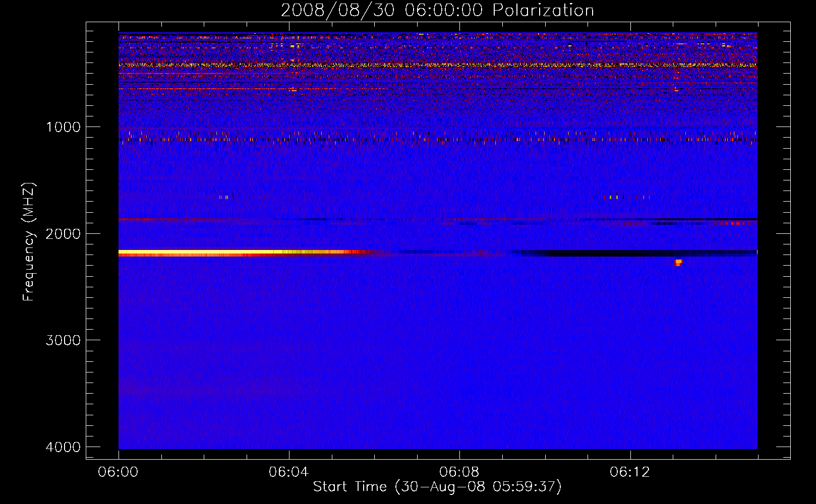
Task: Click the 2000 frequency tick label
Action: 63,233
